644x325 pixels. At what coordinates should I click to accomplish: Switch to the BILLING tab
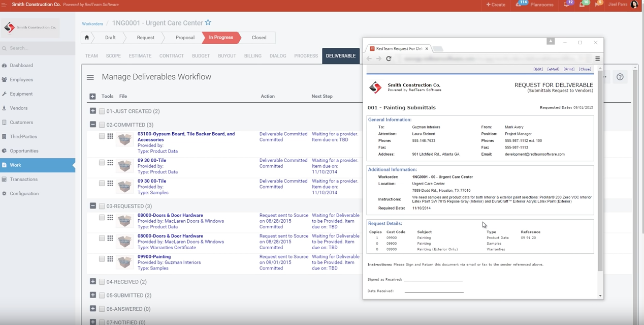coord(253,56)
